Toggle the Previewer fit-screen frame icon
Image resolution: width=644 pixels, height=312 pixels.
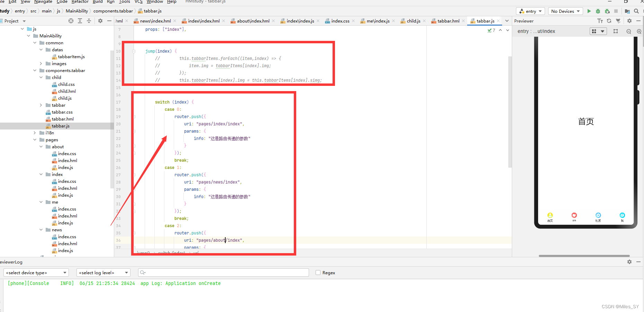(x=616, y=31)
